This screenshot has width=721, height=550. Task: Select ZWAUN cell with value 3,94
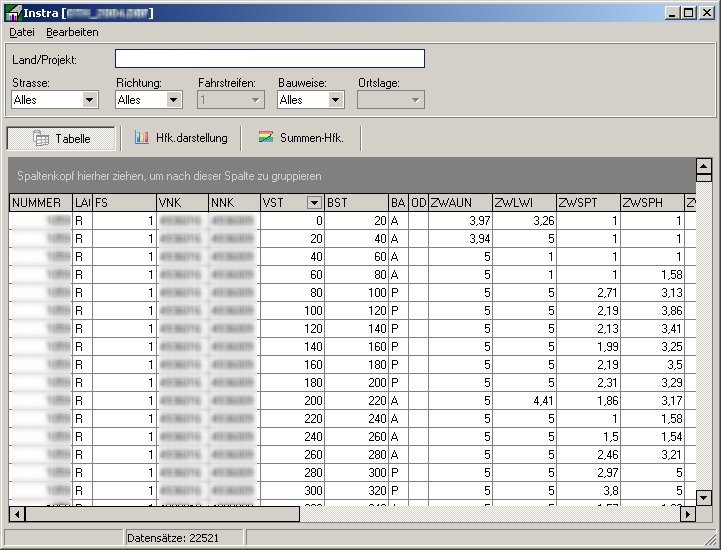pyautogui.click(x=460, y=239)
